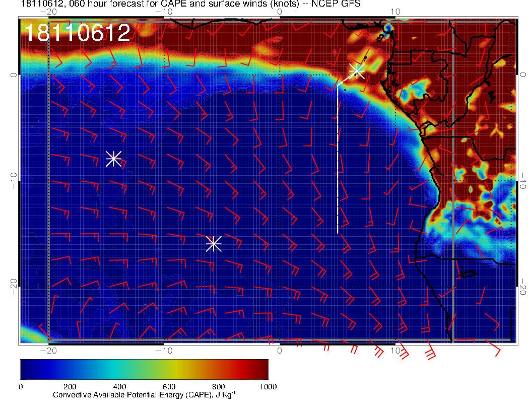The image size is (532, 411).
Task: Click the "800" tick label on the colorbar
Action: click(x=218, y=386)
